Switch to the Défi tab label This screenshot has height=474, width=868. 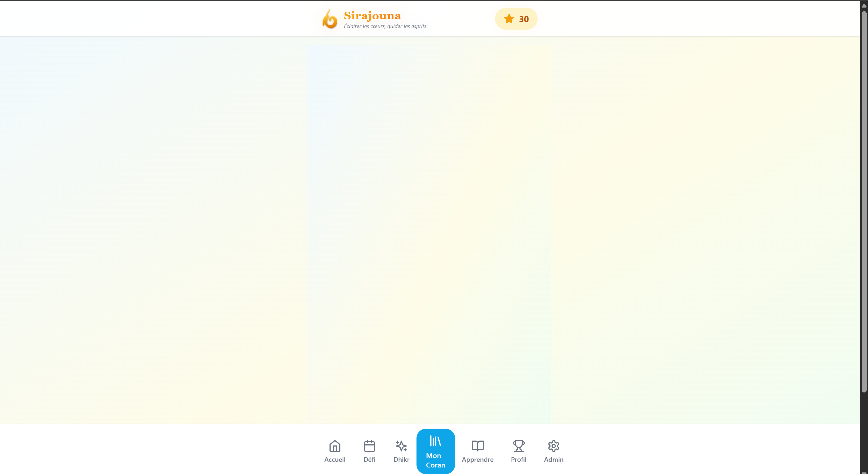pyautogui.click(x=369, y=460)
